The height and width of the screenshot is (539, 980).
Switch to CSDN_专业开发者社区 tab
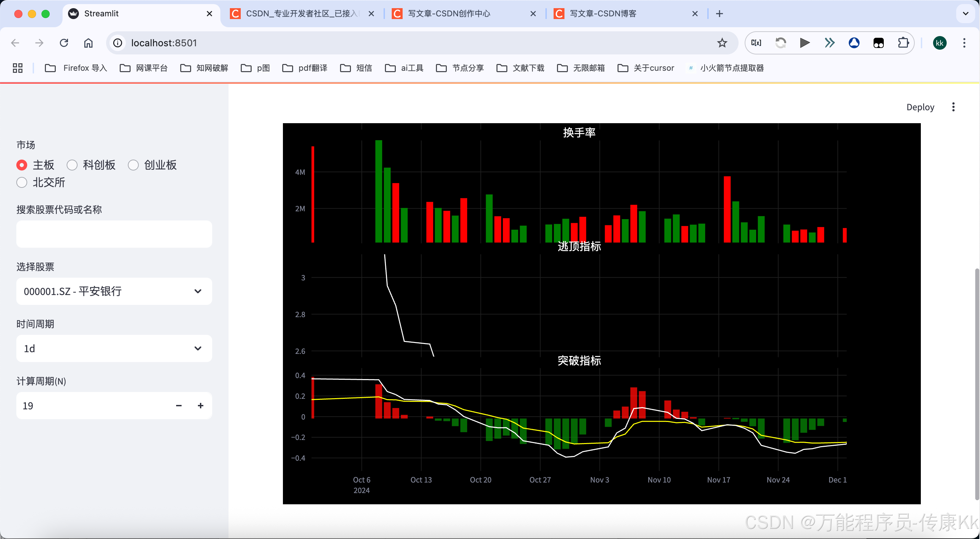(x=302, y=14)
